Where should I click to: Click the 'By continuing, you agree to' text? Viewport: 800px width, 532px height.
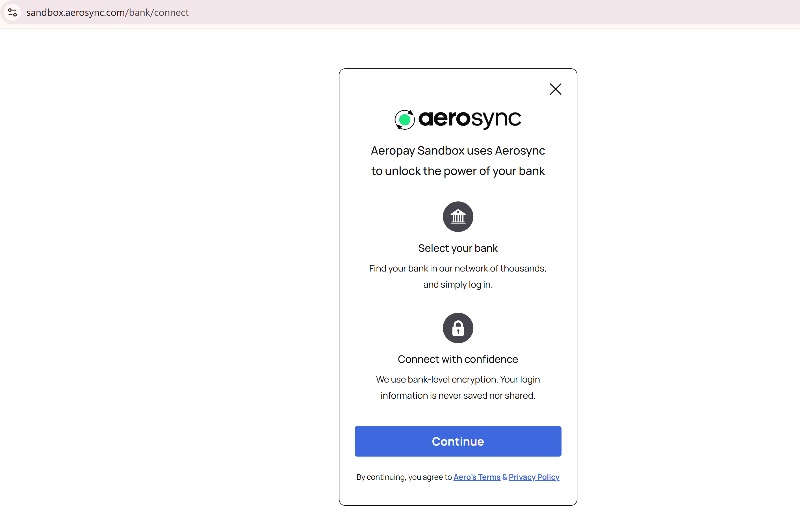(x=404, y=477)
